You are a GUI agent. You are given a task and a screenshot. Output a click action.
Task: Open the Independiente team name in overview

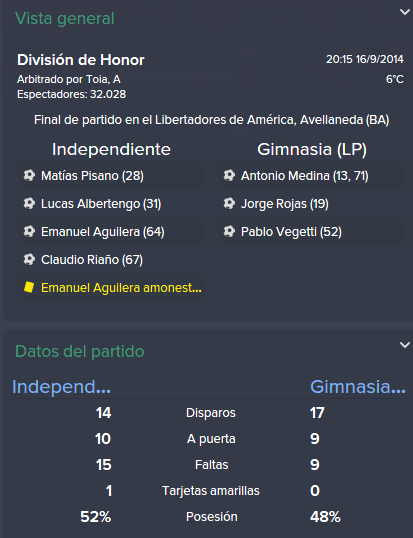point(111,150)
